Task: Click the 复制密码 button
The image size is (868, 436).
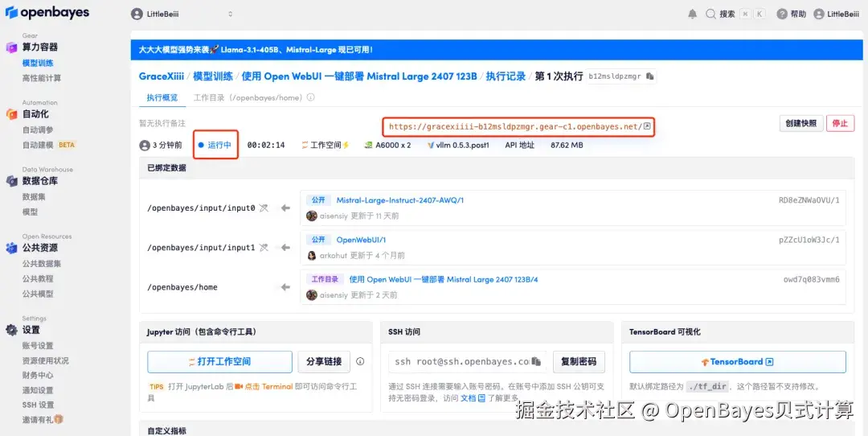Action: [579, 361]
